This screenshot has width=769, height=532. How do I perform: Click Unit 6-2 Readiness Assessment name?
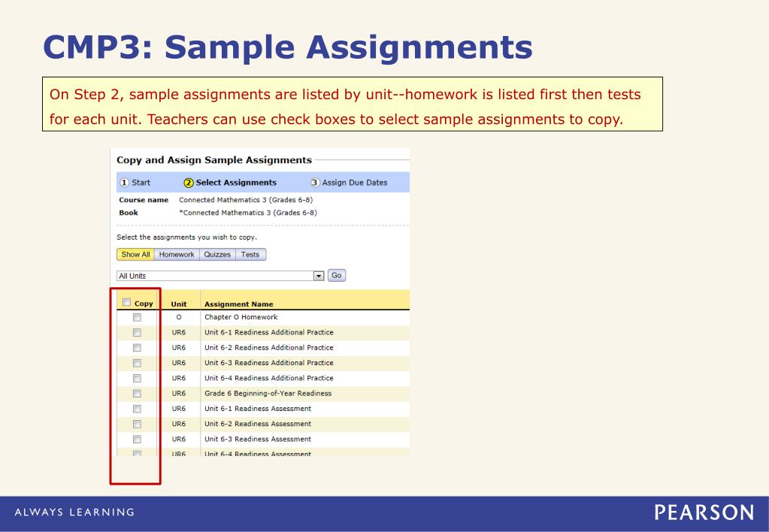[x=258, y=424]
